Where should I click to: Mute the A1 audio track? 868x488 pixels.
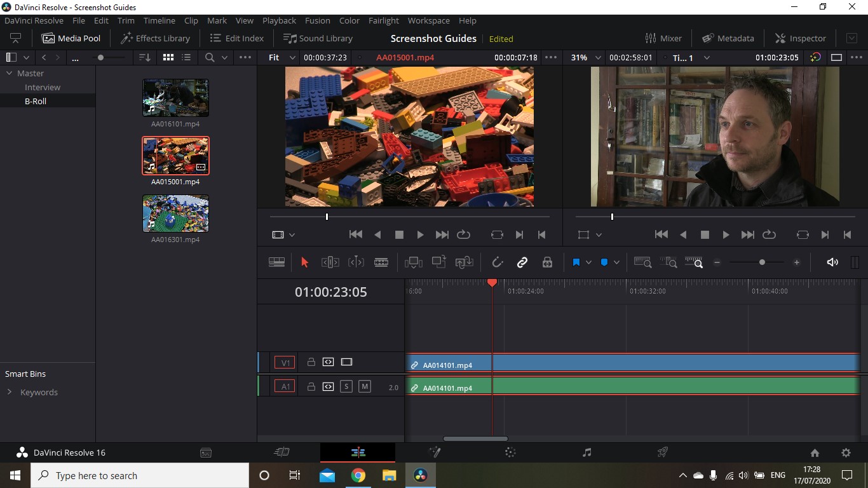[x=365, y=386]
